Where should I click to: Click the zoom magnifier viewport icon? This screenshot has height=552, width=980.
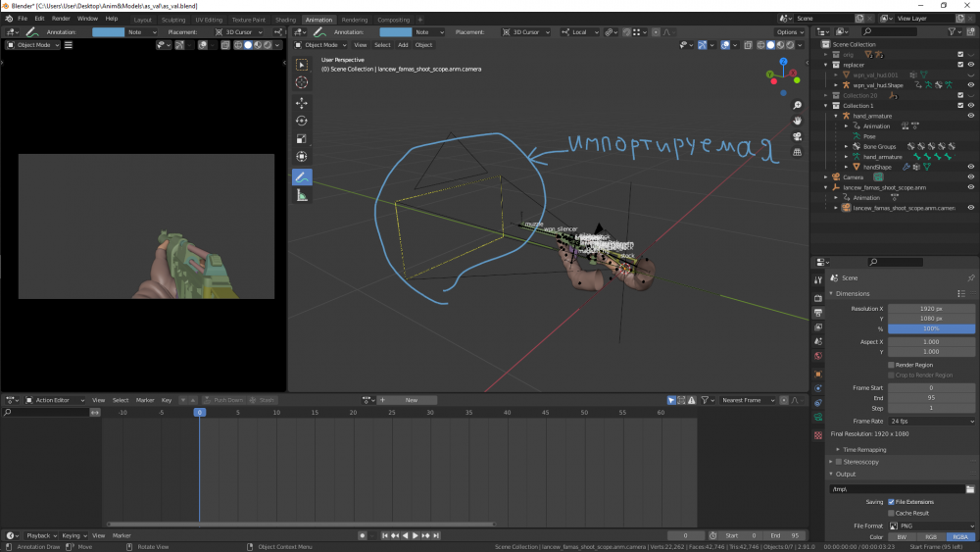[x=798, y=103]
